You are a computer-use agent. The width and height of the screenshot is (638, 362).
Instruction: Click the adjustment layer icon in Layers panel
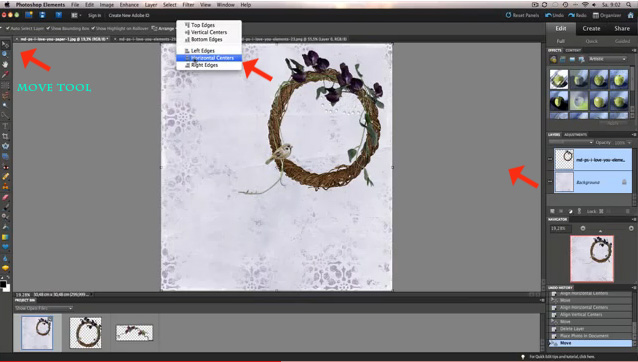[570, 211]
